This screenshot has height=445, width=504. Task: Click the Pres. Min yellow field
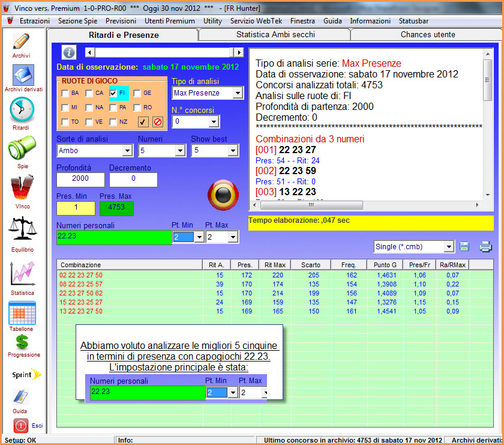(76, 208)
